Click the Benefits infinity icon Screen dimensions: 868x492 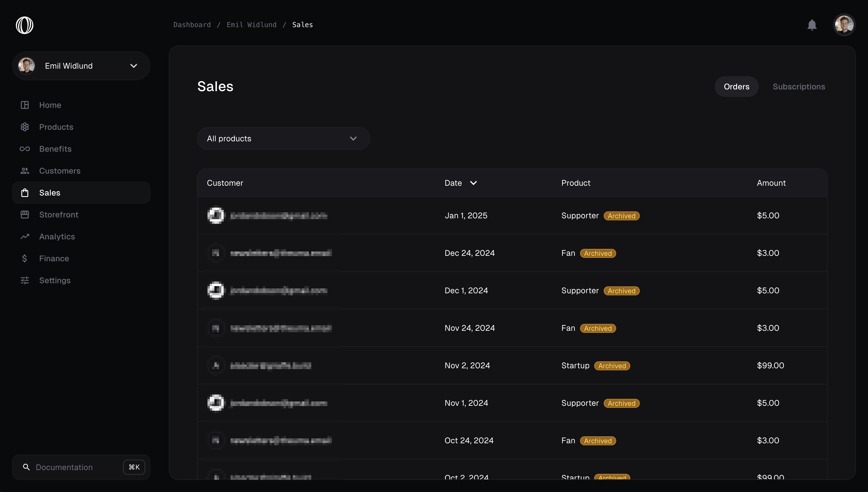point(25,149)
